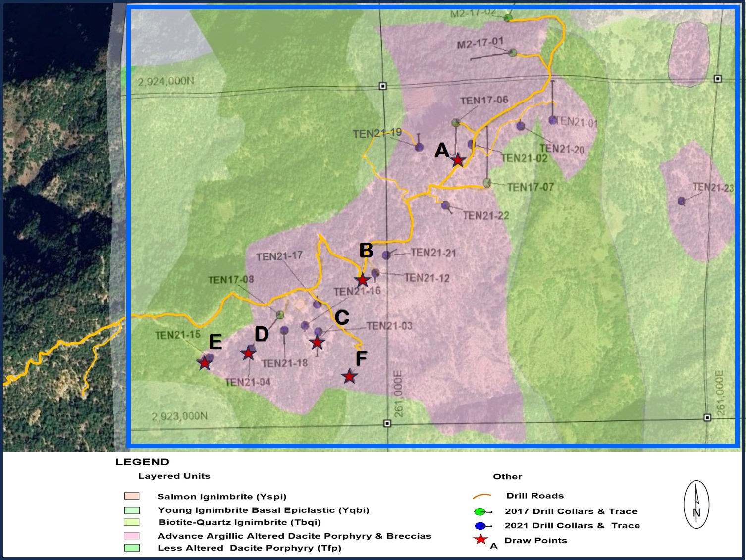Click the Drill Roads legend line symbol
746x560 pixels.
pyautogui.click(x=482, y=496)
